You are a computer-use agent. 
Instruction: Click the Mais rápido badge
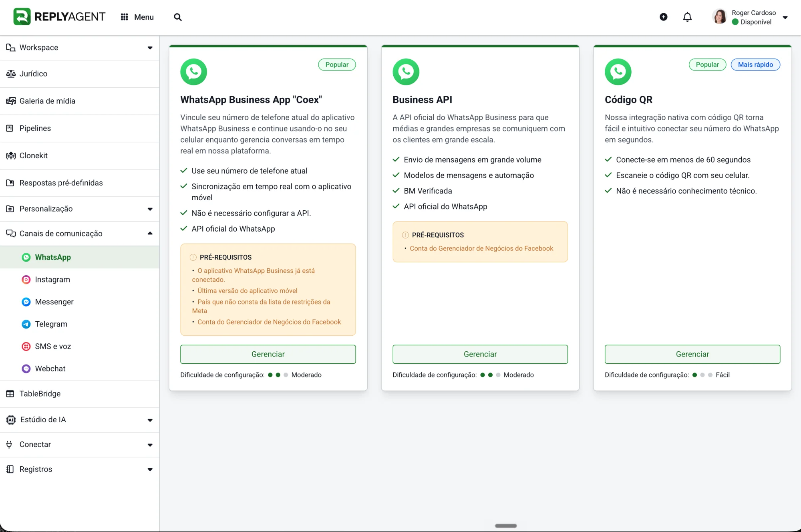755,64
